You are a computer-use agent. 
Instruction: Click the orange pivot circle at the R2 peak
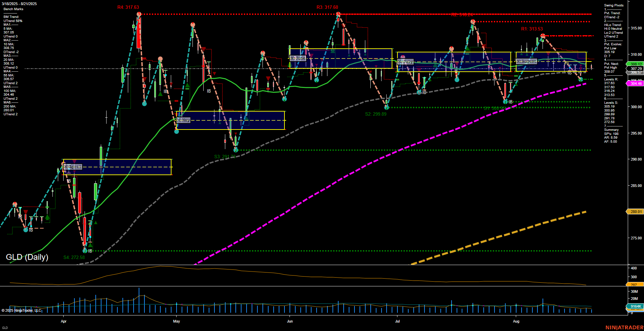(x=473, y=21)
